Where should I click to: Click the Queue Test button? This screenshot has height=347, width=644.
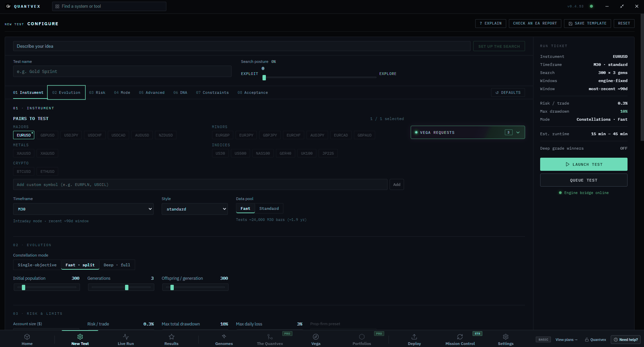pos(584,180)
